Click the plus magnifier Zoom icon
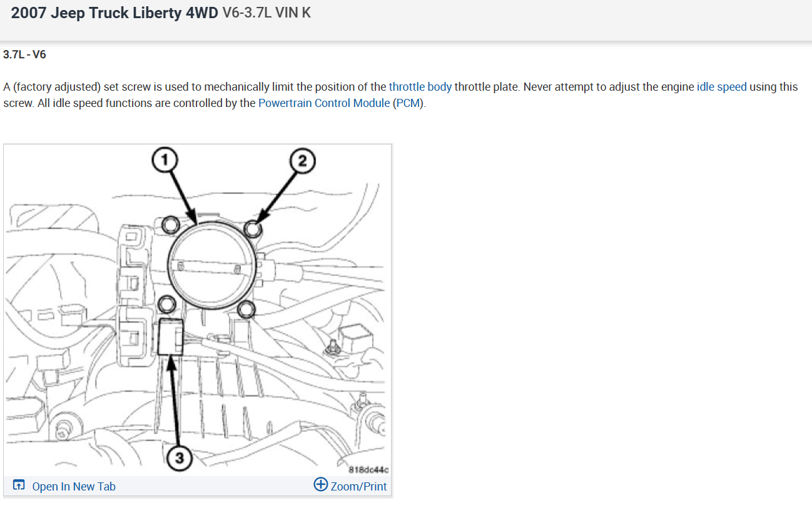 coord(321,485)
